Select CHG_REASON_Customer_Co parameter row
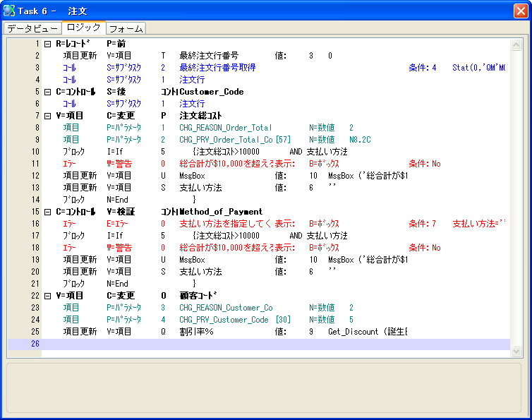Screen dimensions: 532x420 pos(259,308)
